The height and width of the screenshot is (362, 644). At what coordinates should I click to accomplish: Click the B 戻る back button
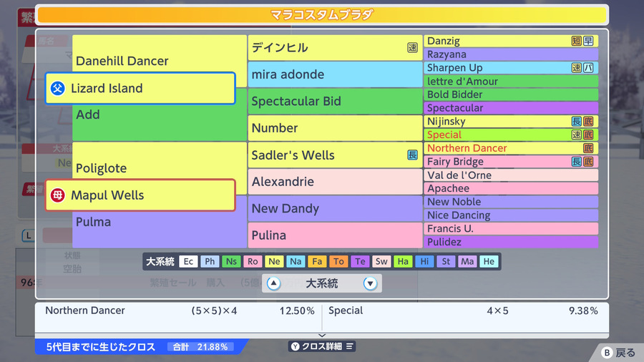(x=618, y=353)
